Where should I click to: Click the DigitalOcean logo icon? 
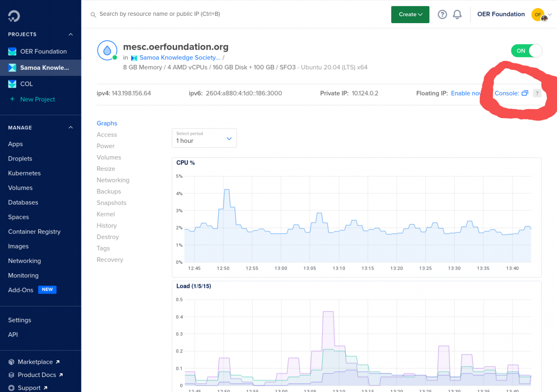14,16
